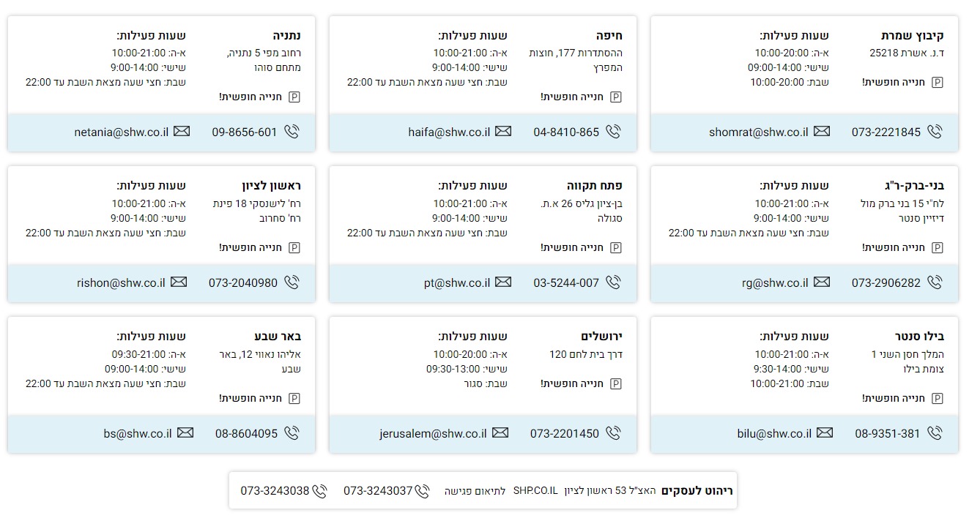Screen dimensions: 980x521
Task: Open the netania@shw.co.il email link
Action: (122, 132)
